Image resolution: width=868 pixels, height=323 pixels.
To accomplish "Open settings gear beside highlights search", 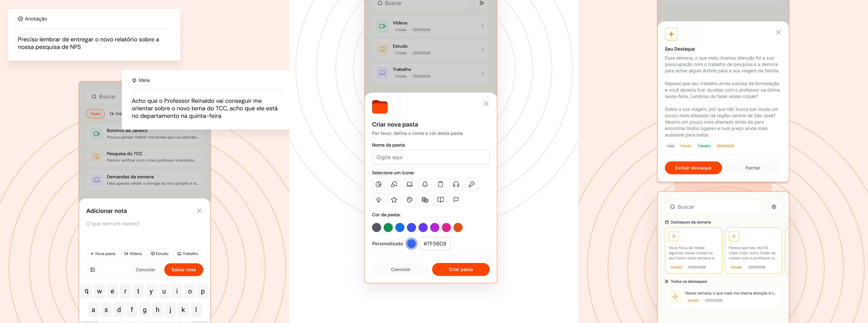I will 774,207.
